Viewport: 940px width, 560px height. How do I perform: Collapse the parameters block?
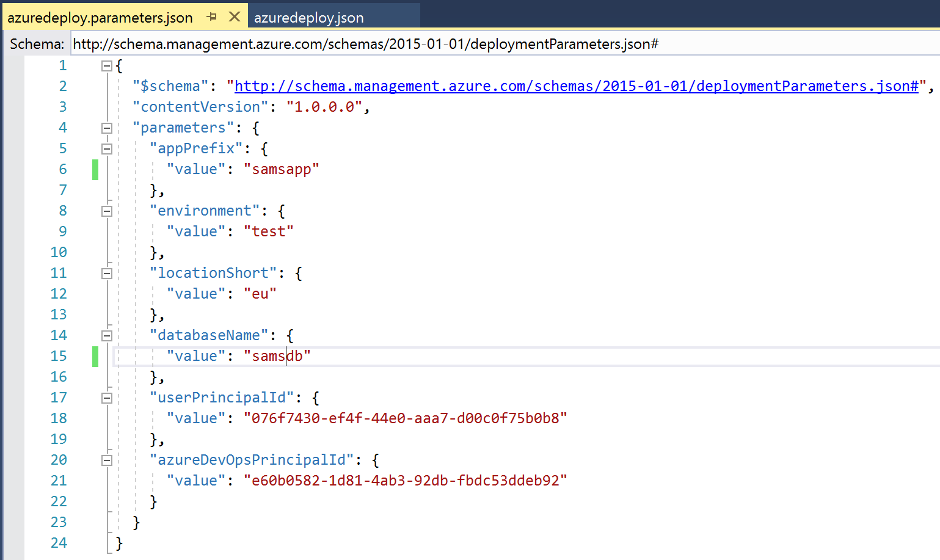point(107,128)
